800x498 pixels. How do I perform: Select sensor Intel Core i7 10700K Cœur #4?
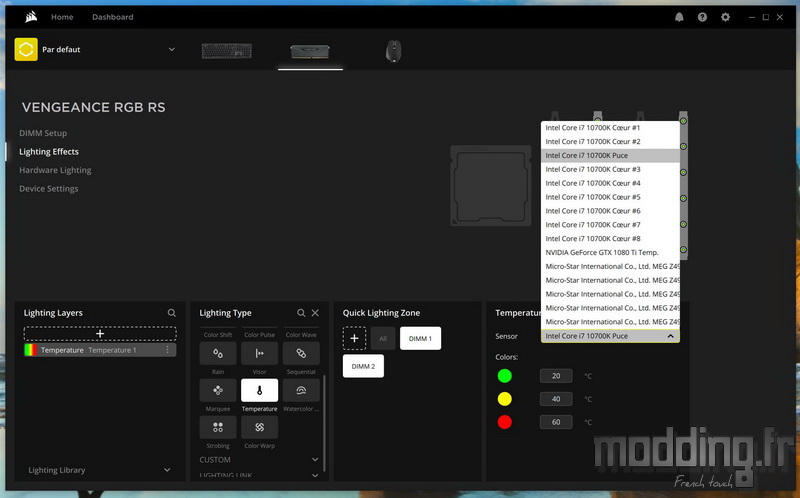tap(610, 183)
